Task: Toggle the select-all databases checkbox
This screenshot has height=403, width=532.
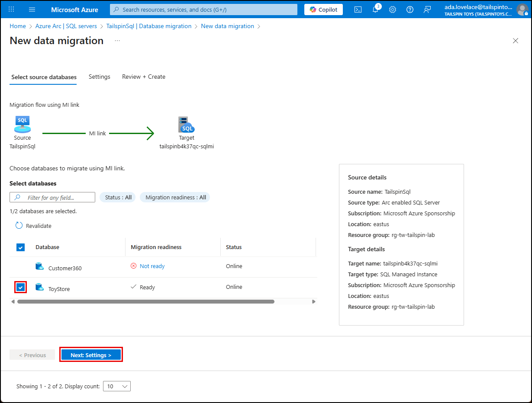Action: tap(20, 247)
